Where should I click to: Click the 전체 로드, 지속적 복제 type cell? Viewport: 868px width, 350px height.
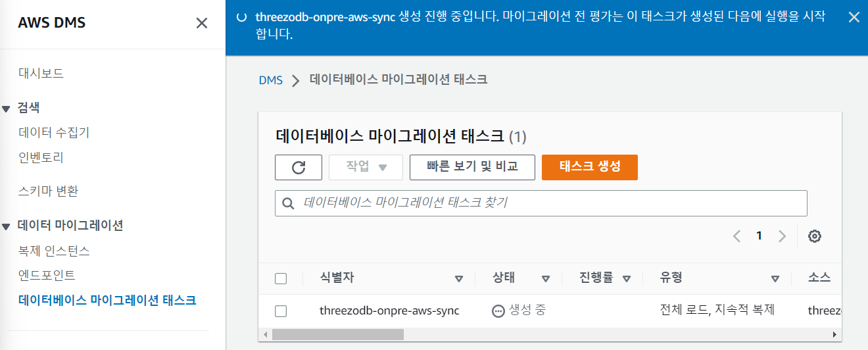coord(717,309)
